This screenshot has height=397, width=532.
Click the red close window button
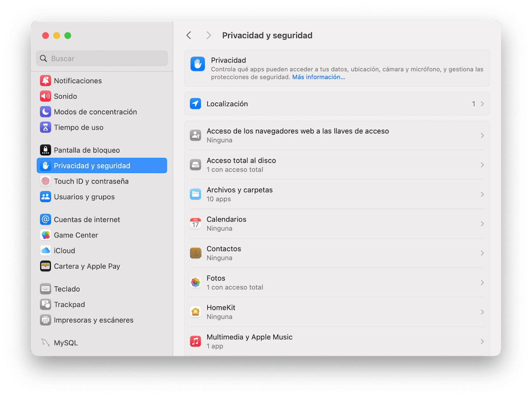point(45,35)
